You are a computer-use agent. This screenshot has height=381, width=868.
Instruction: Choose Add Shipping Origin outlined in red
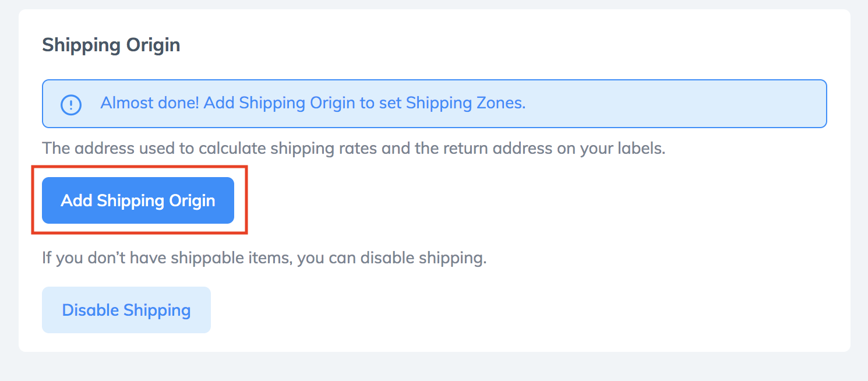(x=138, y=200)
